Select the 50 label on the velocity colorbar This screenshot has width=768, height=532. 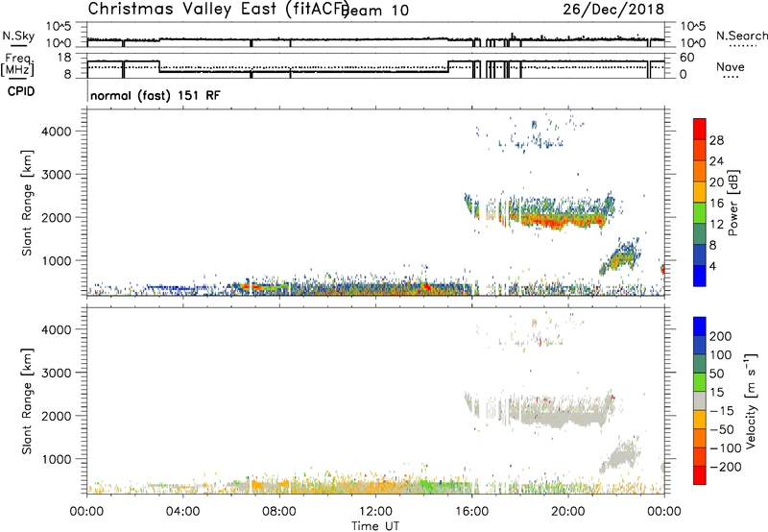coord(716,374)
